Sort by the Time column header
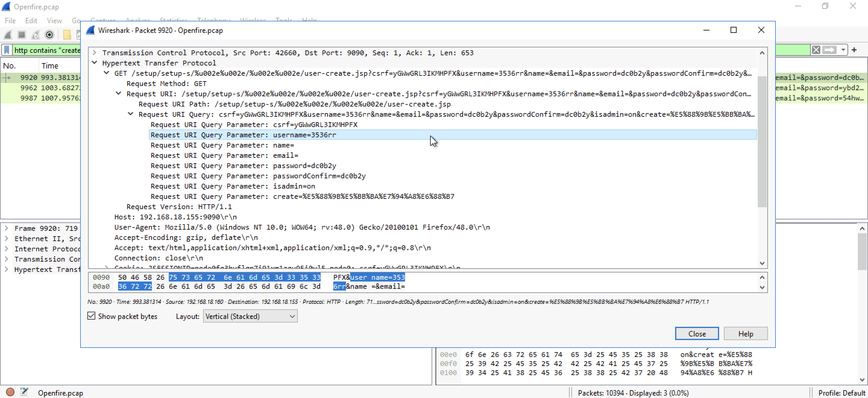This screenshot has width=868, height=398. [59, 65]
